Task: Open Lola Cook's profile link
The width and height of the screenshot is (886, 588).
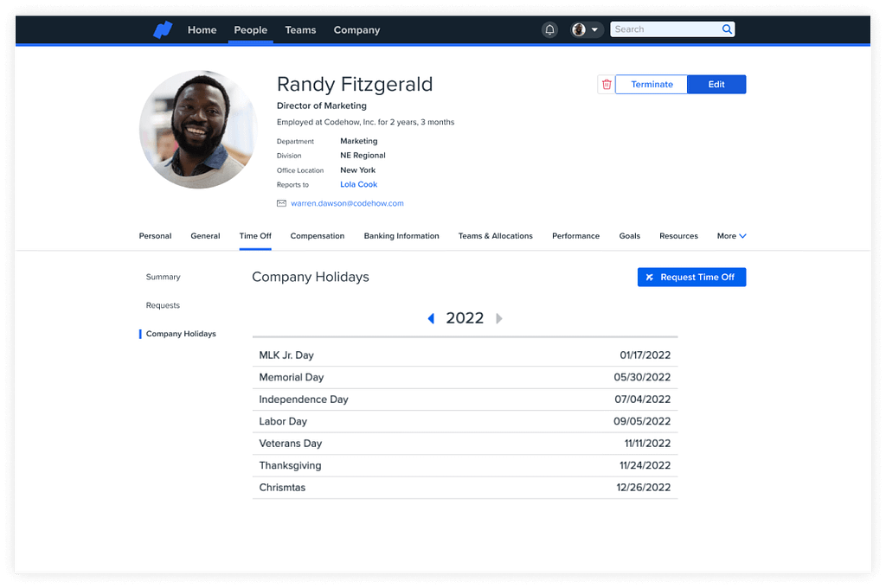Action: [359, 184]
